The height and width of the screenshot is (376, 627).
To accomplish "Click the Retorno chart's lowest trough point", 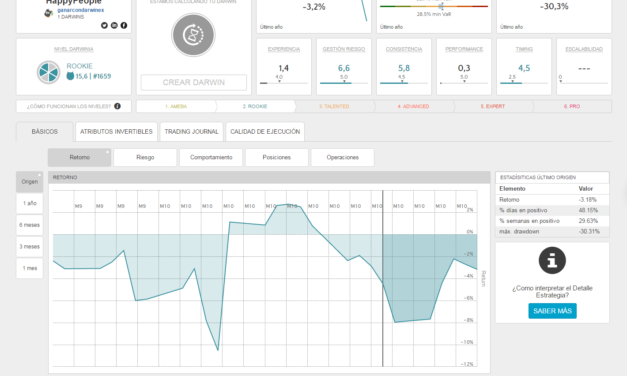I will pos(218,350).
